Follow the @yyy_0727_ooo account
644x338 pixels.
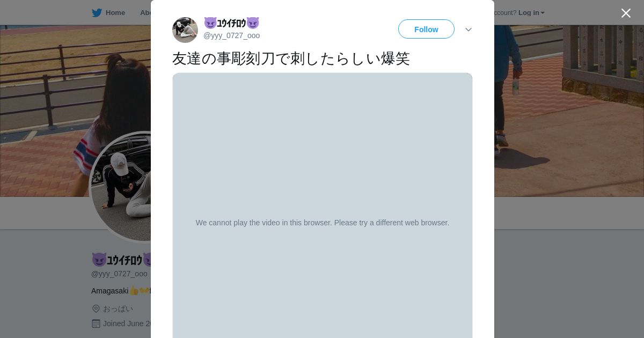pos(426,29)
